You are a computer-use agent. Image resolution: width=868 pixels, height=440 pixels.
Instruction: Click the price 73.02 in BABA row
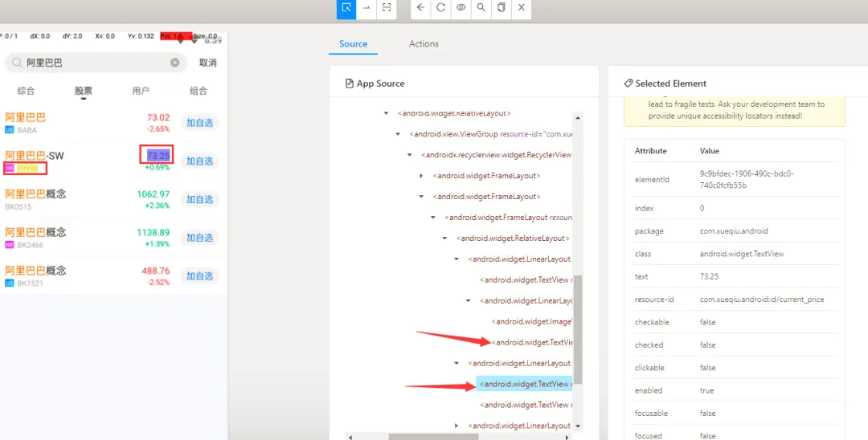(x=158, y=118)
